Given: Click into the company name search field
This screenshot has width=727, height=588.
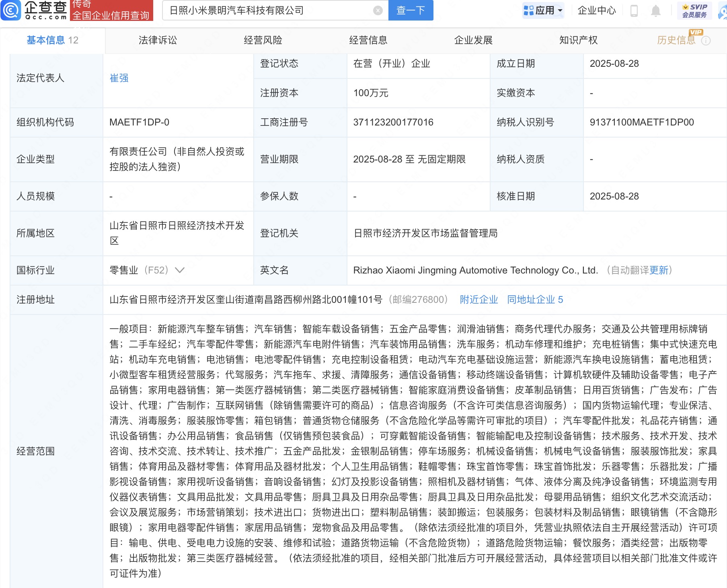Looking at the screenshot, I should point(269,10).
